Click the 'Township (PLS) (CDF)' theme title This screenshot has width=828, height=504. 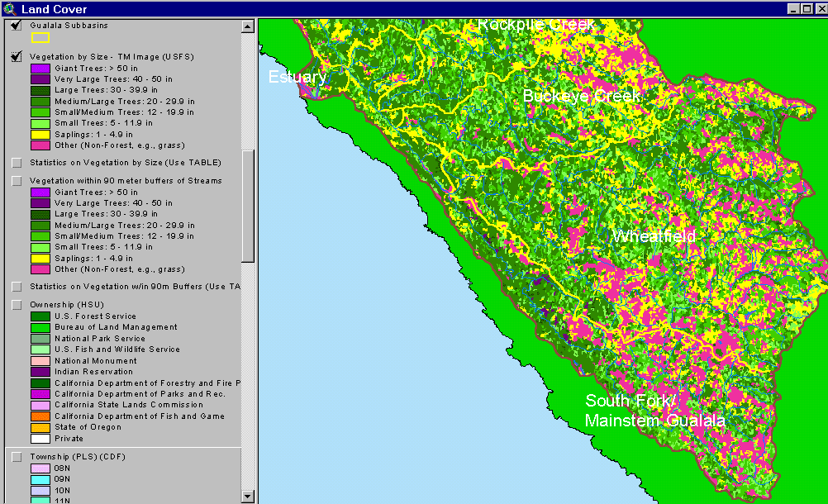(x=78, y=457)
